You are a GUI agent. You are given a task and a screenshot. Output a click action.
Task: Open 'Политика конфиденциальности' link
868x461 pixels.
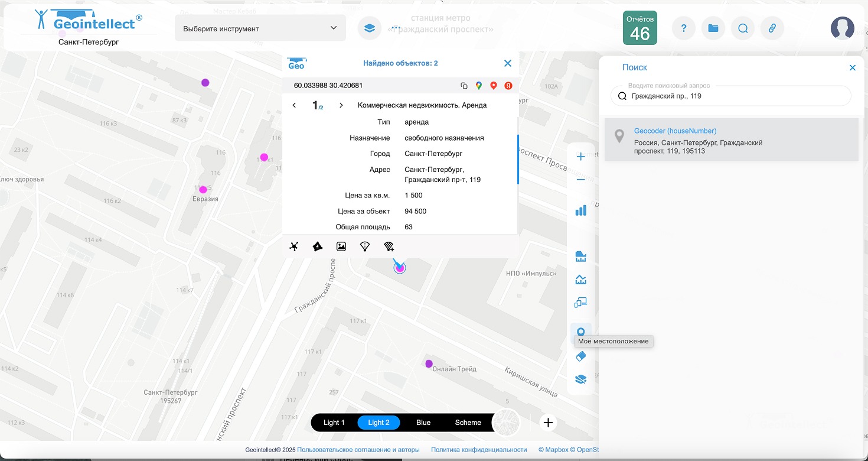pos(479,450)
